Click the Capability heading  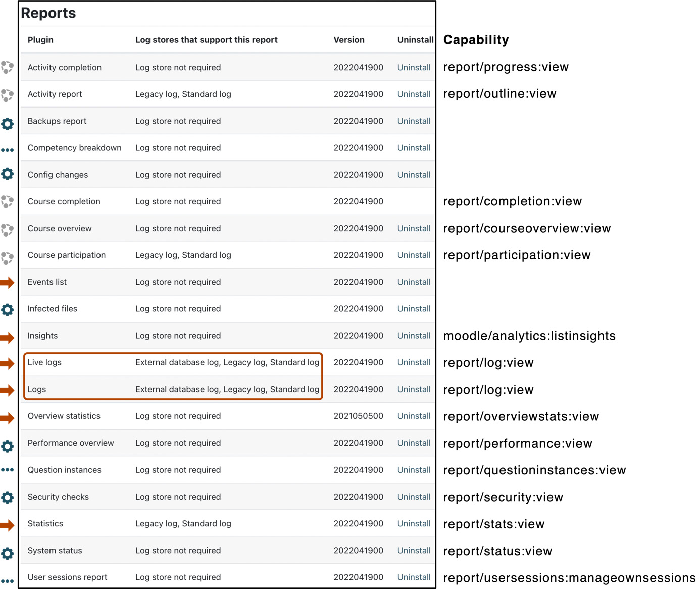coord(476,40)
